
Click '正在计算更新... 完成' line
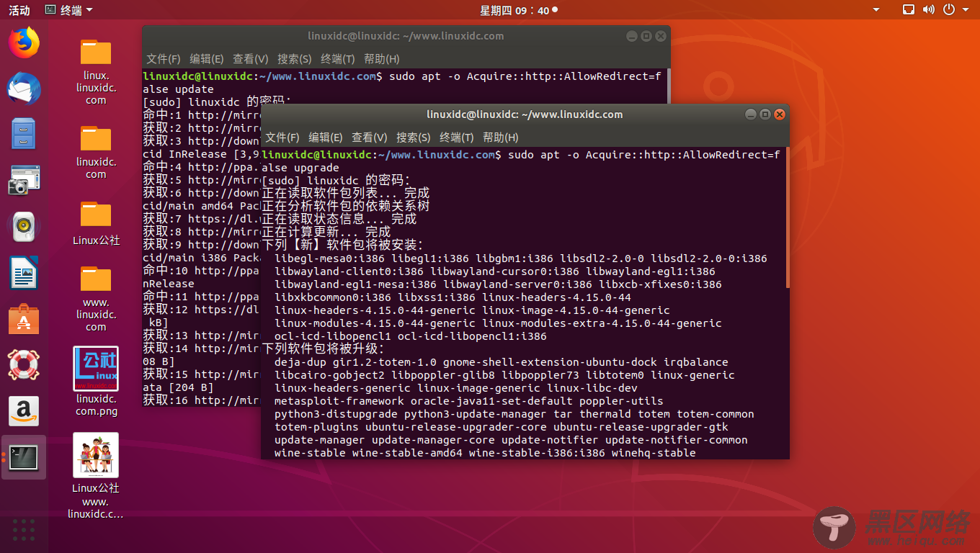(326, 233)
